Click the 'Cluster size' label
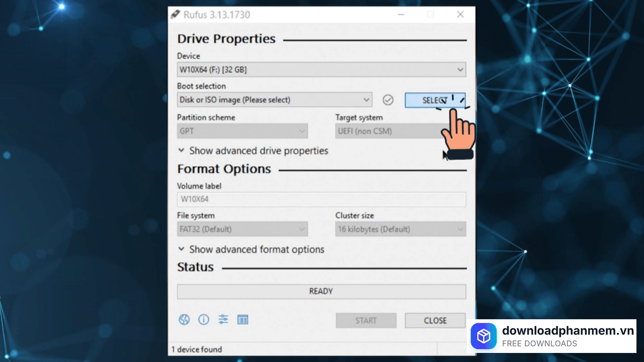Viewport: 644px width, 362px height. [x=355, y=215]
